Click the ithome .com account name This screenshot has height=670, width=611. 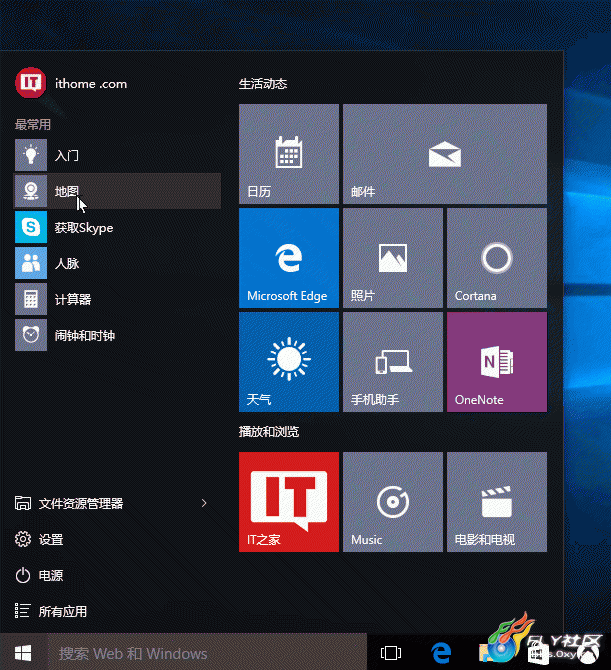pyautogui.click(x=91, y=84)
